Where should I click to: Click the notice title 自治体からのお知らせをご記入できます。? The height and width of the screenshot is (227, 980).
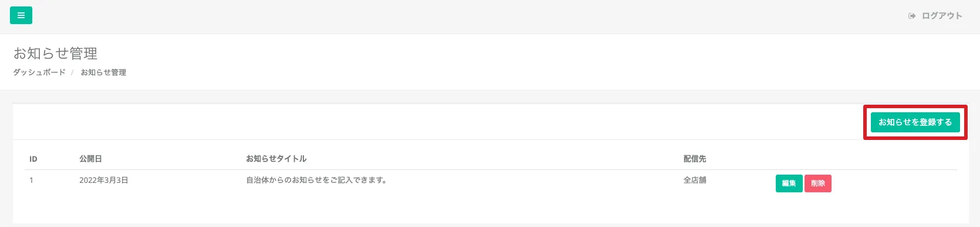coord(316,180)
